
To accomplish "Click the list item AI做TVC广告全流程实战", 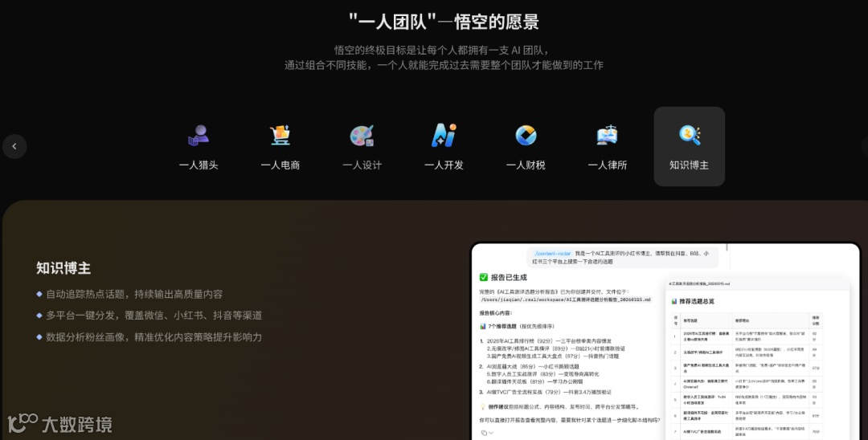I will click(549, 392).
